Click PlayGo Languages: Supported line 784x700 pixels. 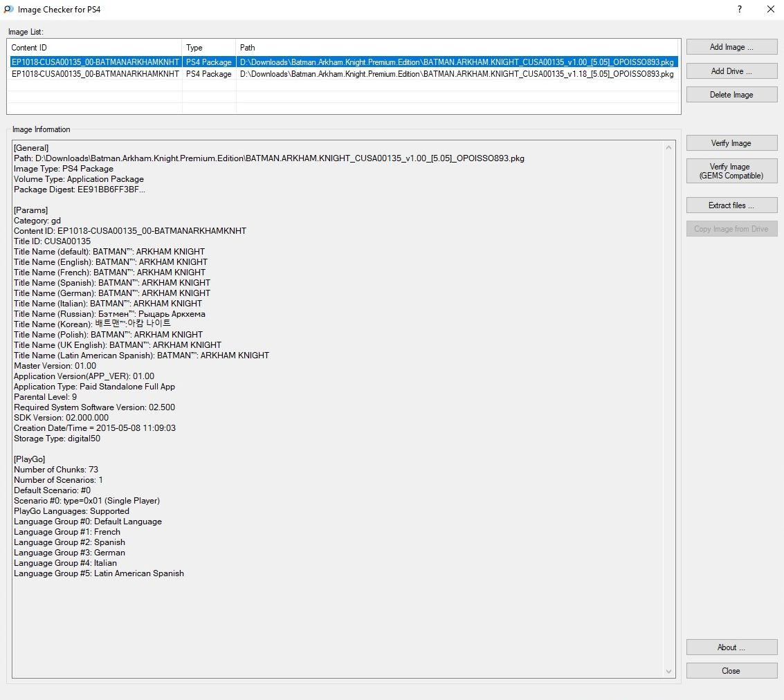[71, 511]
